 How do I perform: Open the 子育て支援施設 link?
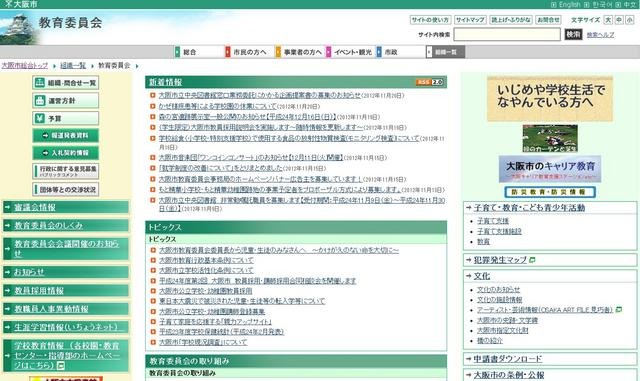(x=500, y=232)
